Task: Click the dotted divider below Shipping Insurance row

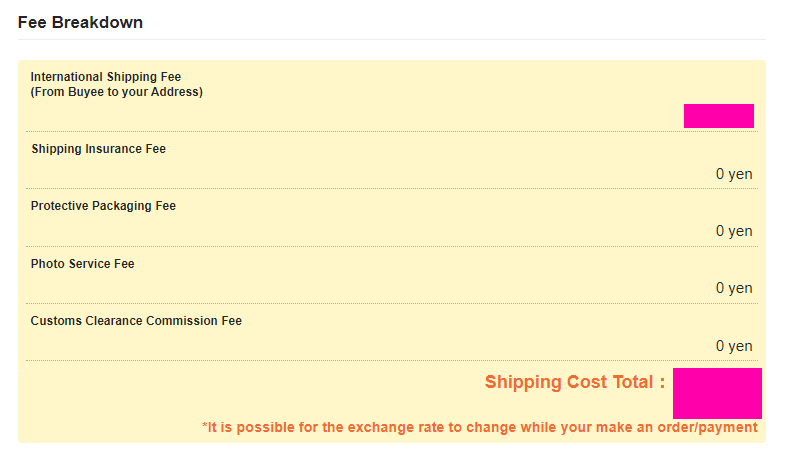Action: [392, 189]
